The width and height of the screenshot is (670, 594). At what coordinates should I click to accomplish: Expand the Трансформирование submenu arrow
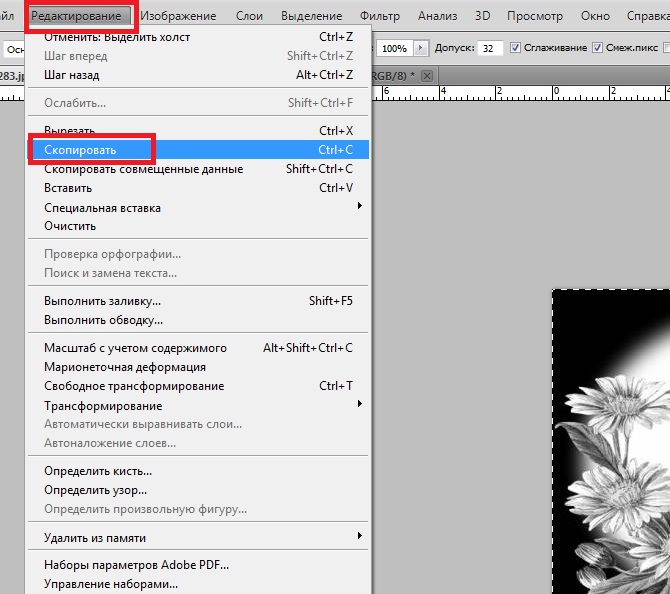[360, 404]
